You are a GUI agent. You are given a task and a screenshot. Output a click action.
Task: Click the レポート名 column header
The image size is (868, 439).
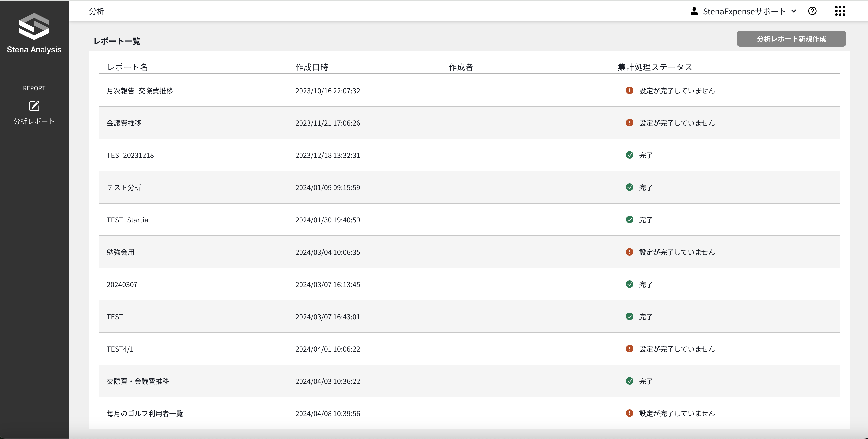[127, 67]
